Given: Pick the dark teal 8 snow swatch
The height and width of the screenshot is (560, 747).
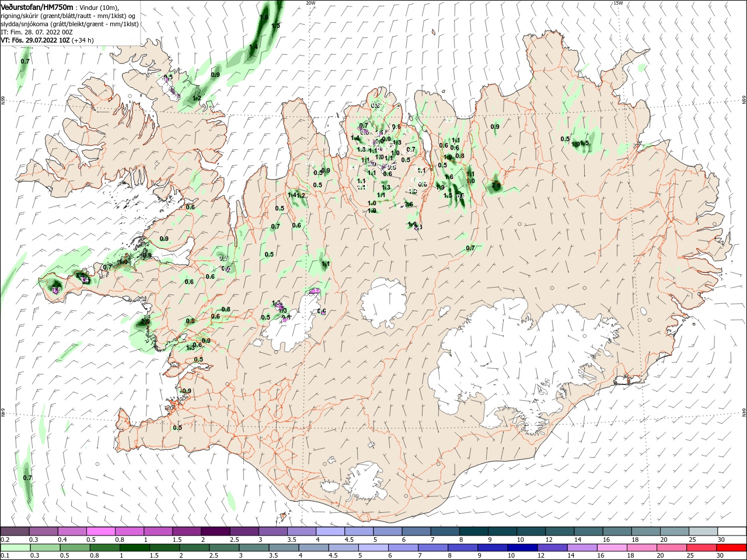Looking at the screenshot, I should point(474,531).
